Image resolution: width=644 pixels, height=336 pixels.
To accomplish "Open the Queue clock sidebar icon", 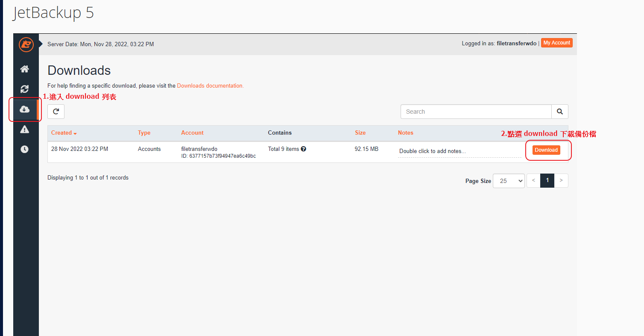I will click(x=25, y=149).
